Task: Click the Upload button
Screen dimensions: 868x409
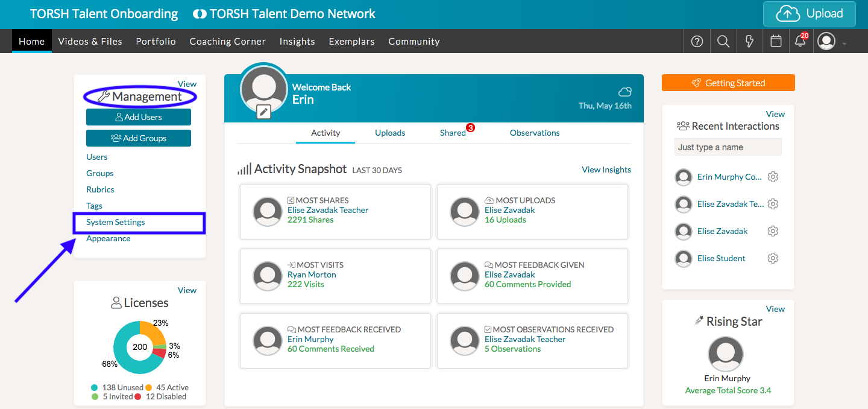Action: [x=810, y=14]
